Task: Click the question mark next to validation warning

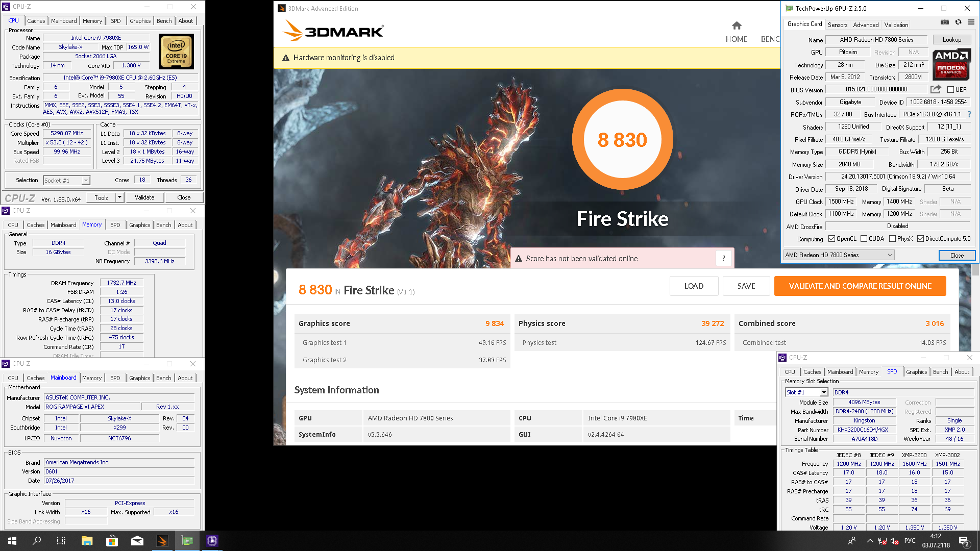Action: pos(723,258)
